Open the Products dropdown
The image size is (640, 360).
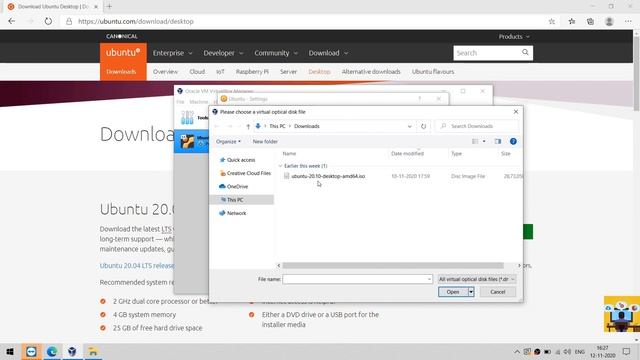click(514, 37)
